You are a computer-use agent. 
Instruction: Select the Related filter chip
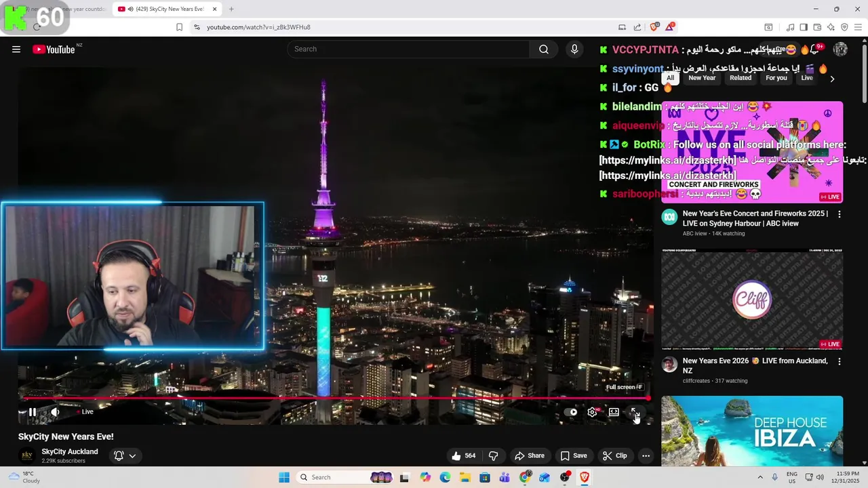(x=741, y=78)
